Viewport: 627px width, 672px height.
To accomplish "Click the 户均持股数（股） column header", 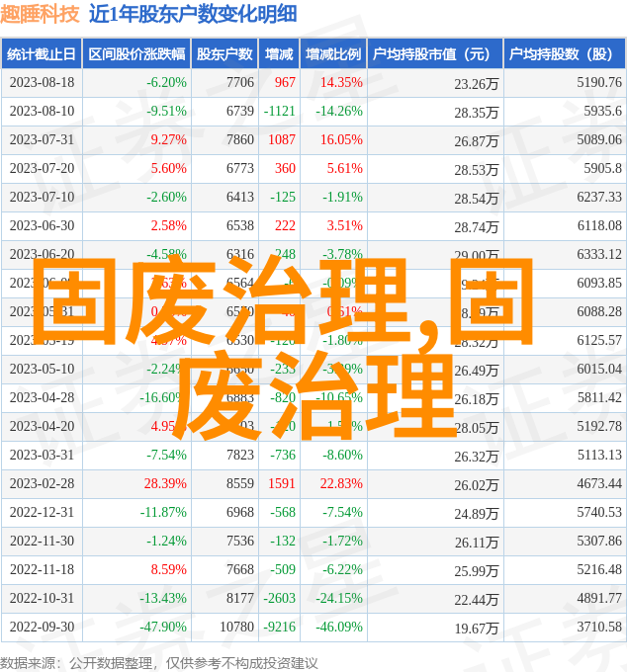I will pyautogui.click(x=565, y=54).
